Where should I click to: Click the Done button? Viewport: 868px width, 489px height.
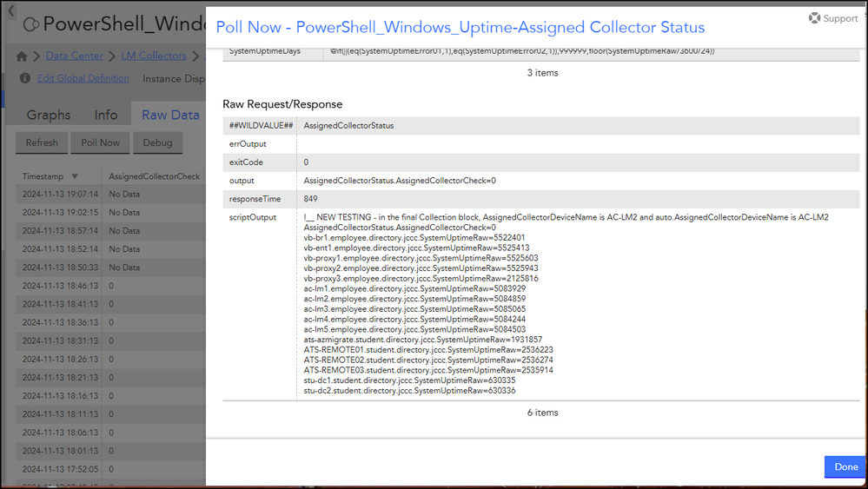coord(845,467)
